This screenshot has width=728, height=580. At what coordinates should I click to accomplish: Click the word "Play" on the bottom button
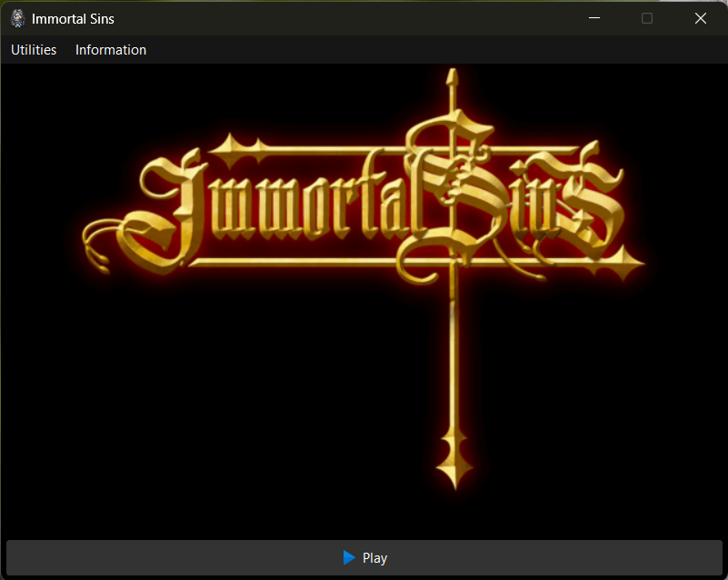point(374,558)
